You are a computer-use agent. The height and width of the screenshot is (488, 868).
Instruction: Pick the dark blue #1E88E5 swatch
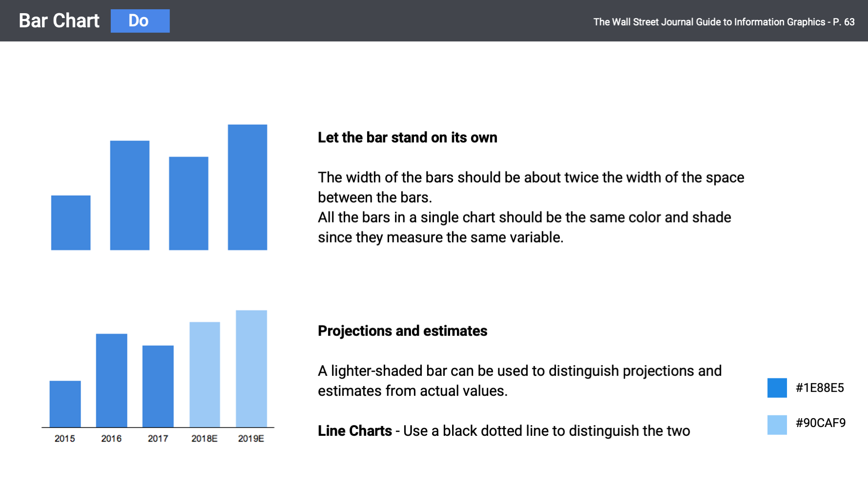(777, 388)
